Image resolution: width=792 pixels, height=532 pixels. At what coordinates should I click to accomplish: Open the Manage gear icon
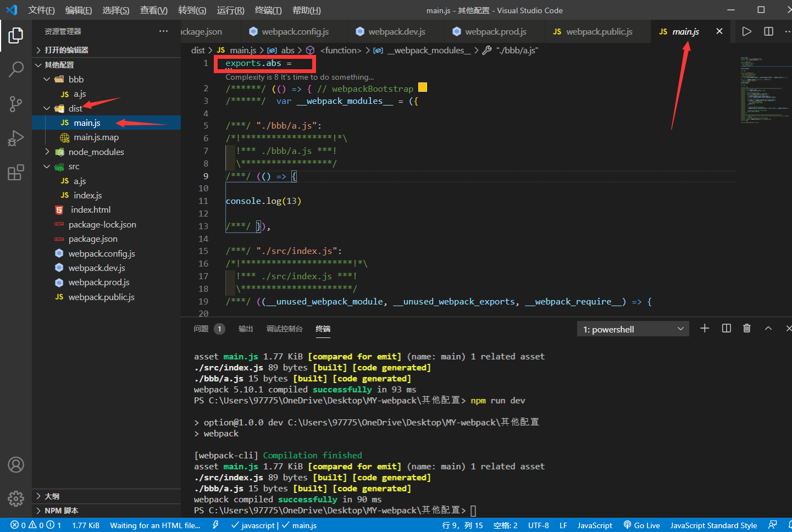click(16, 498)
